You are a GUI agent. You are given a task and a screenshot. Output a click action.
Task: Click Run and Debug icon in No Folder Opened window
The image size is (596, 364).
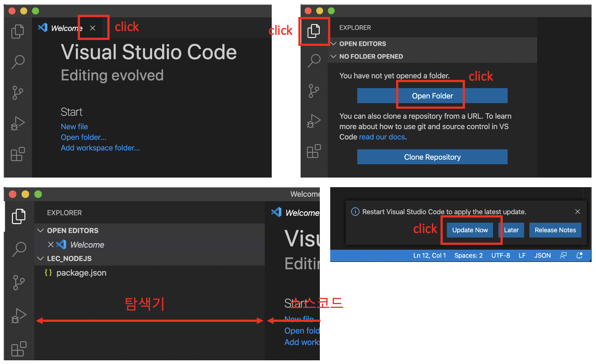pos(314,121)
